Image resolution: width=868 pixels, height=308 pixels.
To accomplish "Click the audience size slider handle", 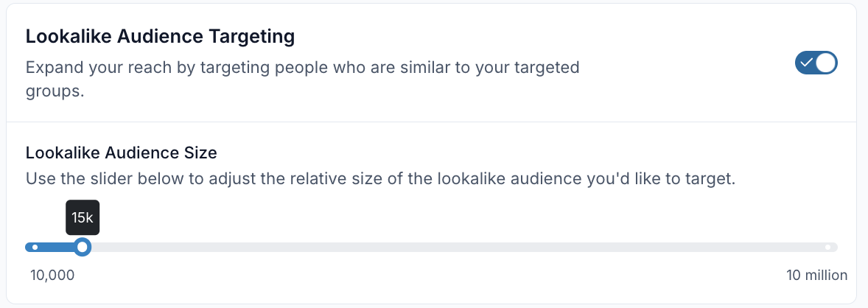I will point(83,247).
